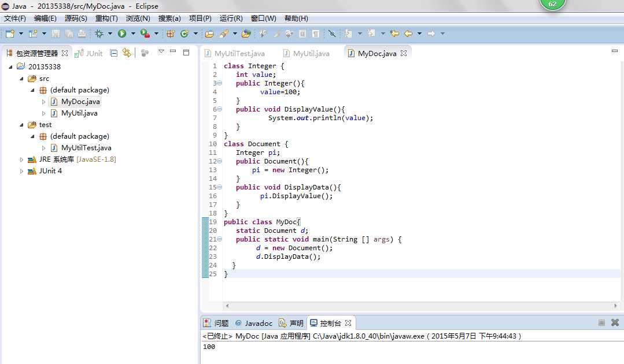Screen dimensions: 624x364
Task: Switch to MyUtil.java editor tab
Action: click(306, 53)
